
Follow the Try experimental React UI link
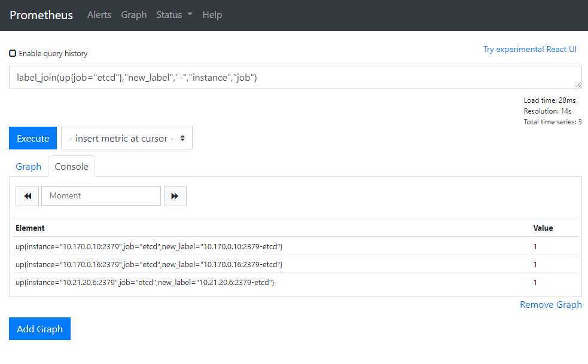pyautogui.click(x=529, y=49)
